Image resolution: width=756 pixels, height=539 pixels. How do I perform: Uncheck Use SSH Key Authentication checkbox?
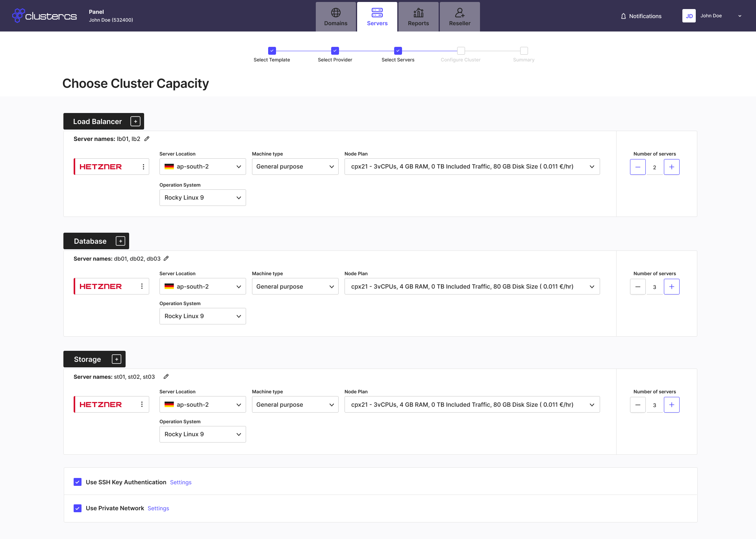point(78,482)
